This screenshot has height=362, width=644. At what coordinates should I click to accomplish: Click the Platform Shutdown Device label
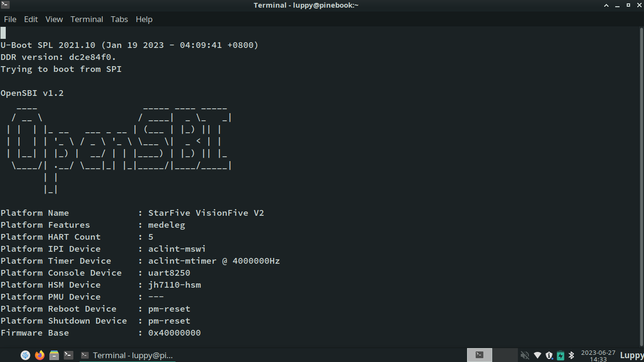[x=64, y=321]
